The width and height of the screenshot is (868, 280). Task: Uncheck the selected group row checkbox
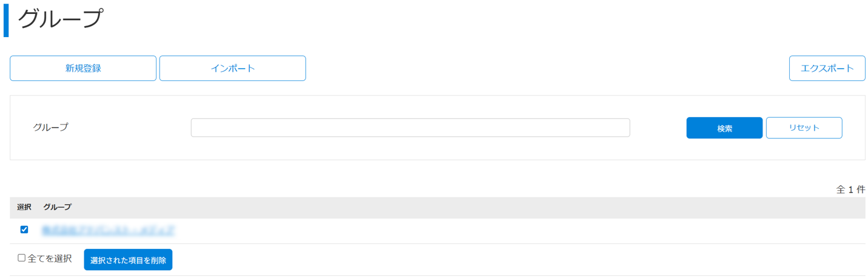[24, 230]
